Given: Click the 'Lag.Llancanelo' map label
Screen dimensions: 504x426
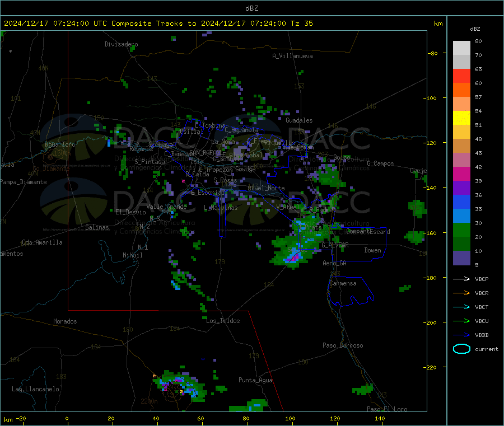Looking at the screenshot, I should pyautogui.click(x=36, y=389).
